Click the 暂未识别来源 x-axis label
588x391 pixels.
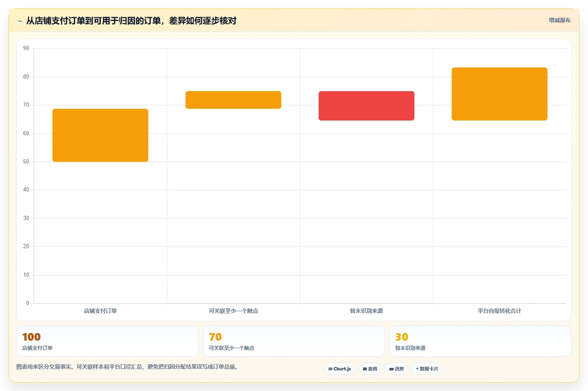pos(367,311)
